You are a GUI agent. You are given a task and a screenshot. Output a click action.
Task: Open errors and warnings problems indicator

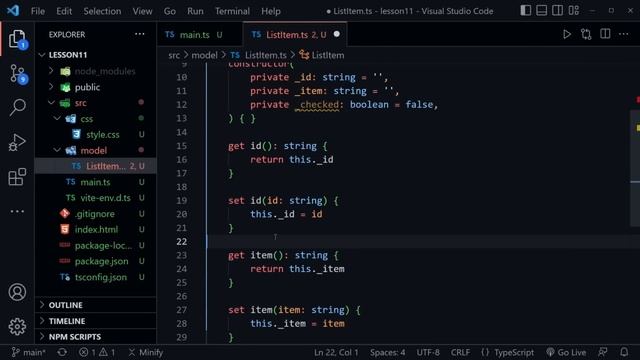(x=97, y=352)
